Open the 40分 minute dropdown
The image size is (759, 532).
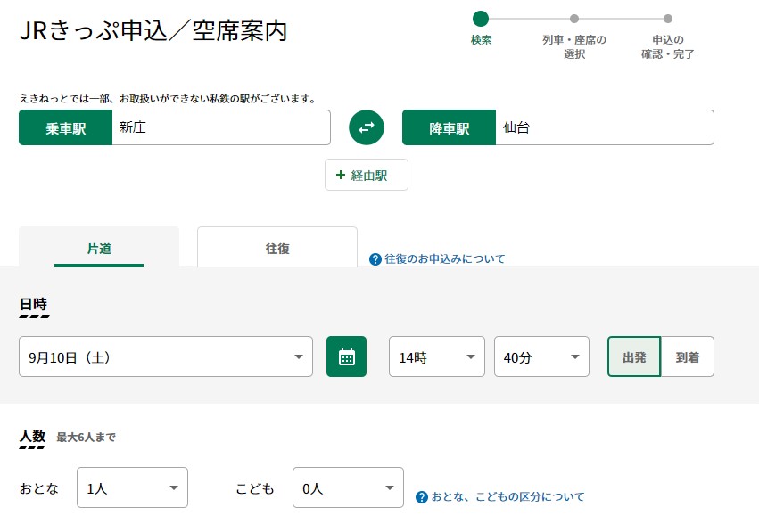[541, 356]
